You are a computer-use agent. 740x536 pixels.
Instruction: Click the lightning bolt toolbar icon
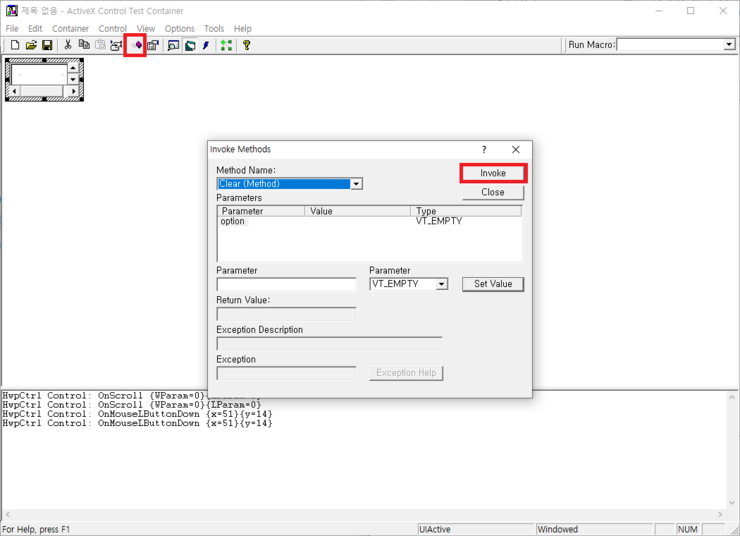tap(206, 45)
